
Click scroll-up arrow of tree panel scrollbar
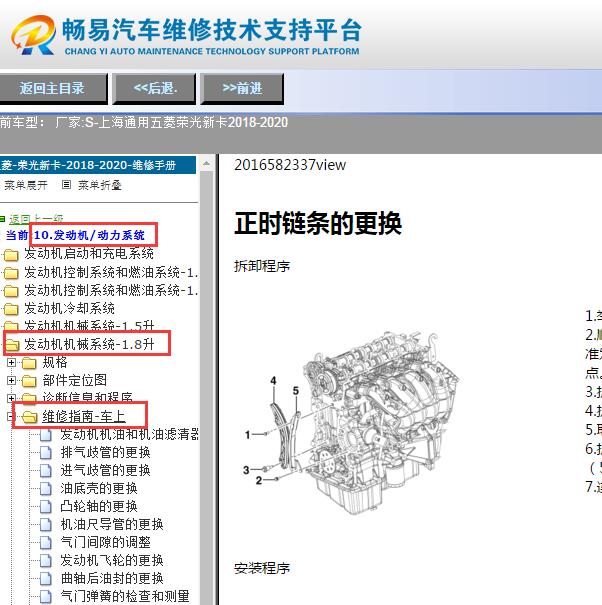click(x=206, y=164)
